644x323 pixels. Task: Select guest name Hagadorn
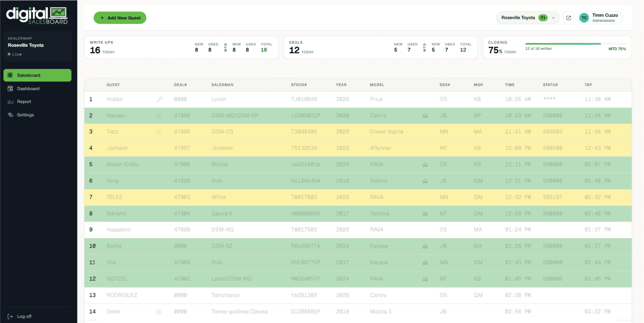tap(118, 230)
